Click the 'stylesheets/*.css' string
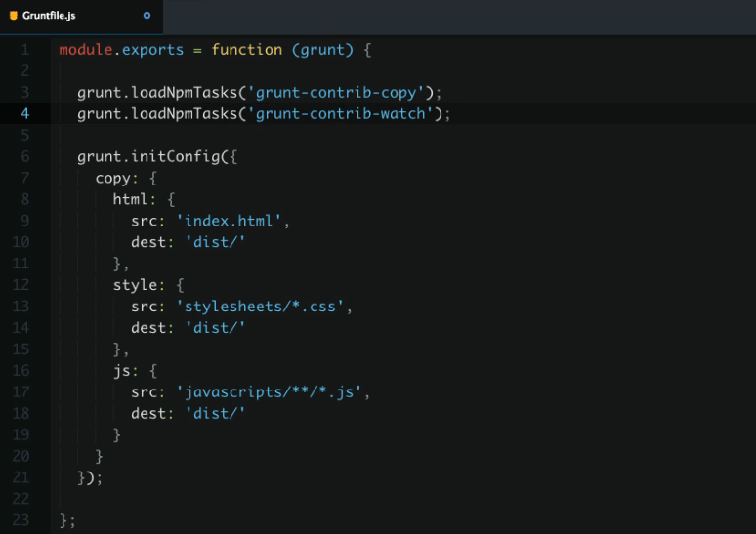 click(260, 307)
